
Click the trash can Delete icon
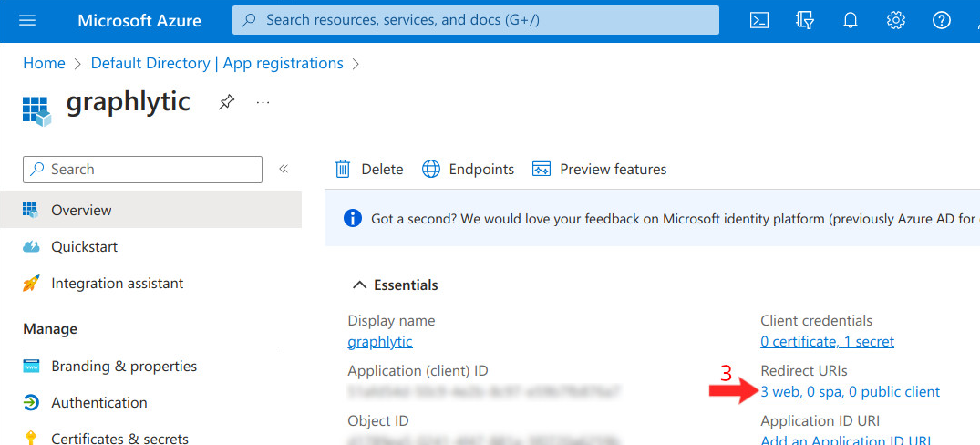343,169
